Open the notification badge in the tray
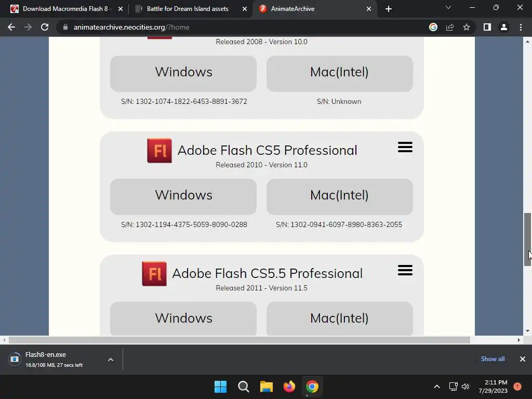532x399 pixels. 517,387
